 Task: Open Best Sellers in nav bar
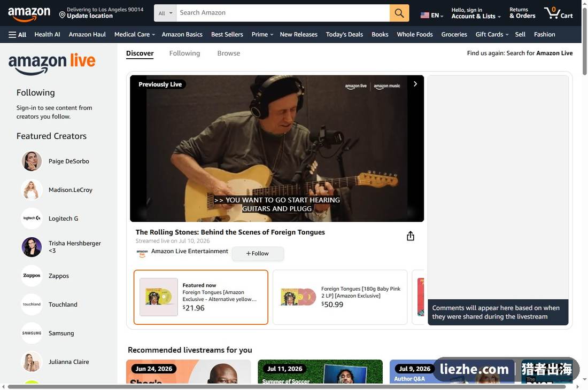tap(227, 35)
